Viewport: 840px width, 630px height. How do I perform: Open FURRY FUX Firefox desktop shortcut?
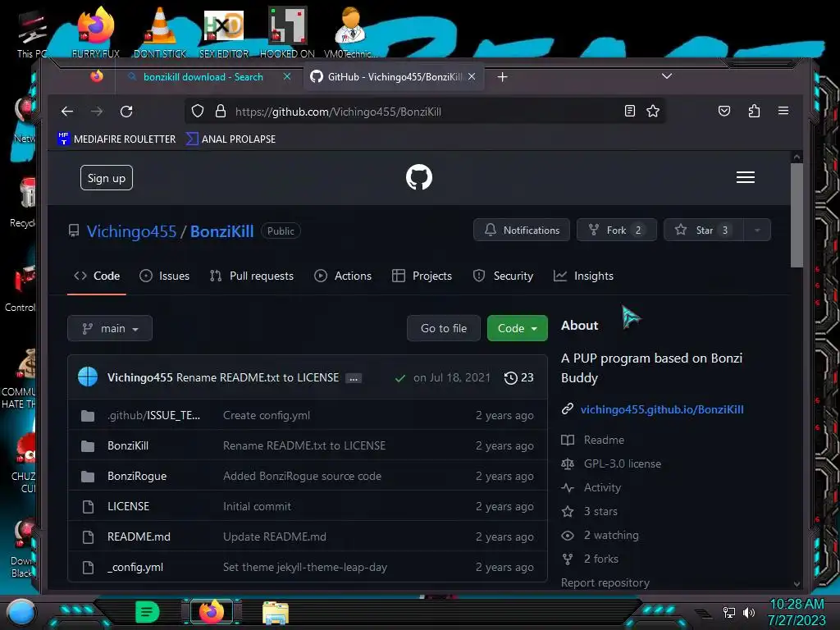[96, 31]
